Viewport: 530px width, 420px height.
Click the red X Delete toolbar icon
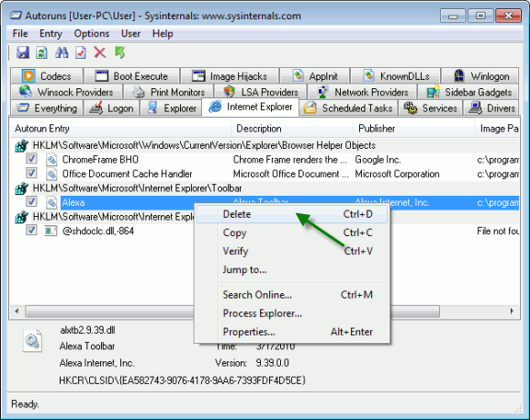pyautogui.click(x=100, y=52)
